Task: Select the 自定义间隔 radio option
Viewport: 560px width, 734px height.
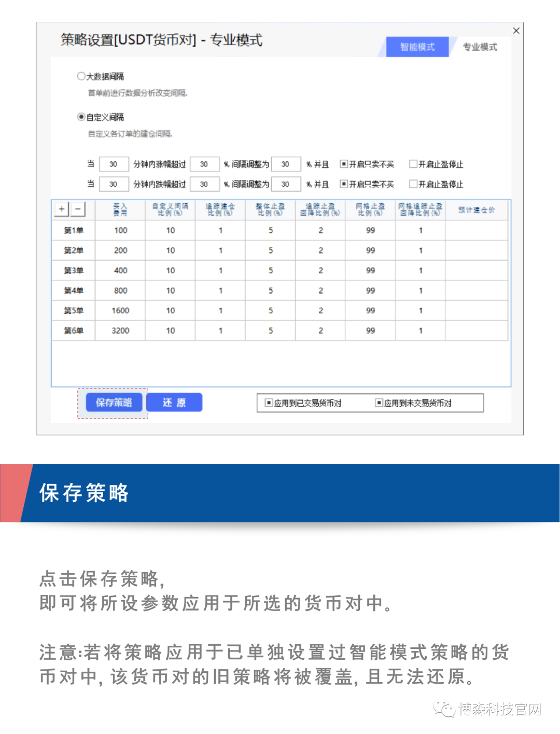Action: click(81, 117)
